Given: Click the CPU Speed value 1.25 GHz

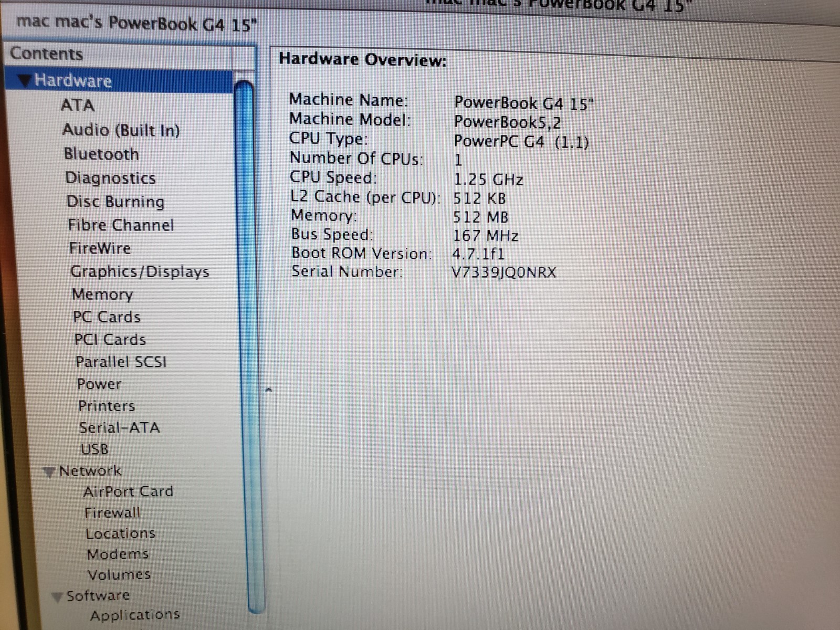Looking at the screenshot, I should 488,180.
